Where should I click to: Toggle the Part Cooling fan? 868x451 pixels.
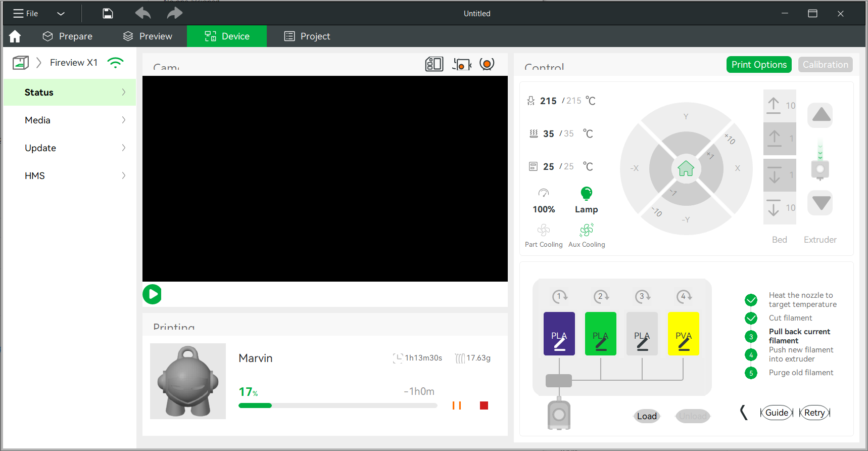pyautogui.click(x=544, y=236)
